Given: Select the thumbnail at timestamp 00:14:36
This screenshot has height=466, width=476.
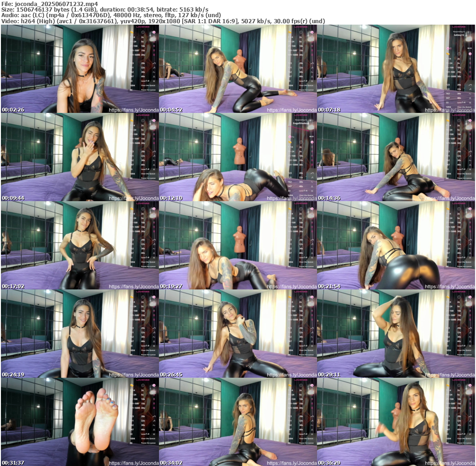Looking at the screenshot, I should click(396, 157).
